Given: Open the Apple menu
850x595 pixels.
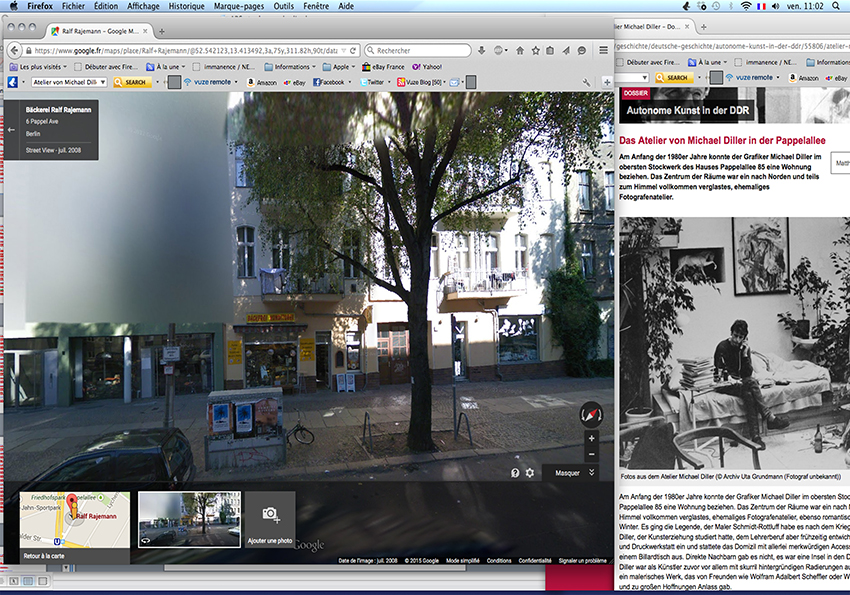Looking at the screenshot, I should pos(14,6).
